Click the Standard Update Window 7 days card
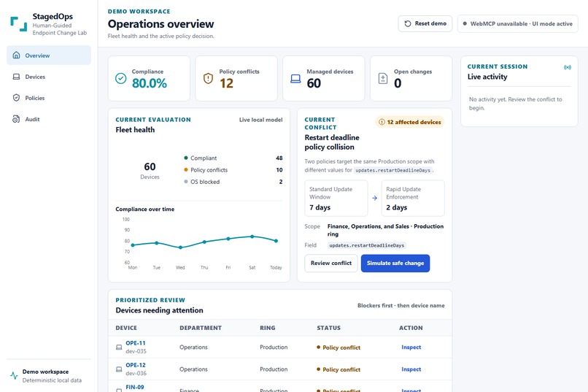The width and height of the screenshot is (588, 392). [336, 198]
